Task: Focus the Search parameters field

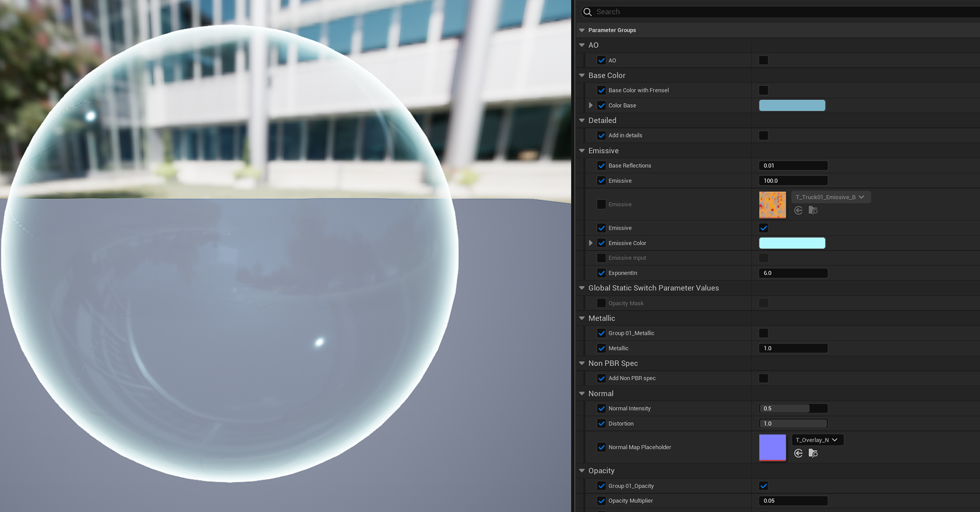Action: point(780,12)
